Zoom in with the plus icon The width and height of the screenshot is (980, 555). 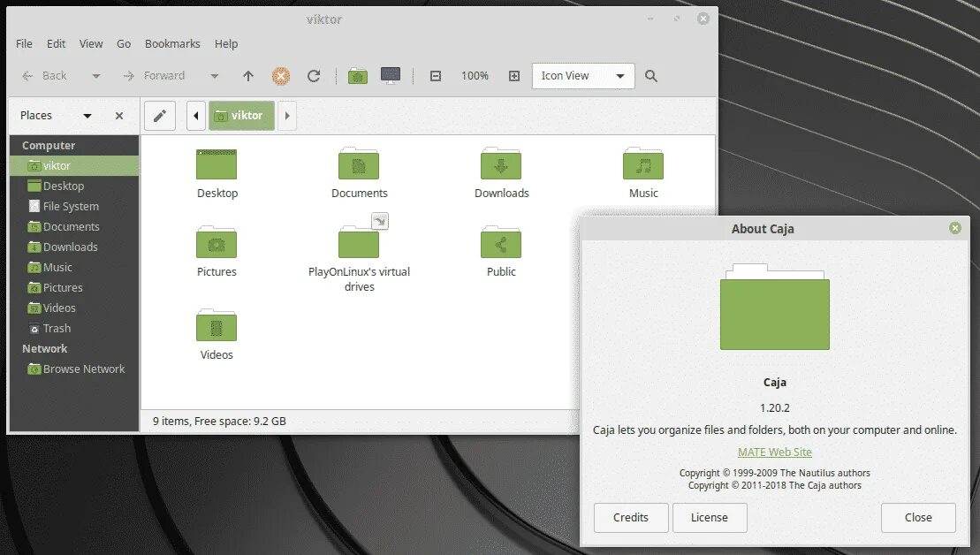(x=513, y=76)
